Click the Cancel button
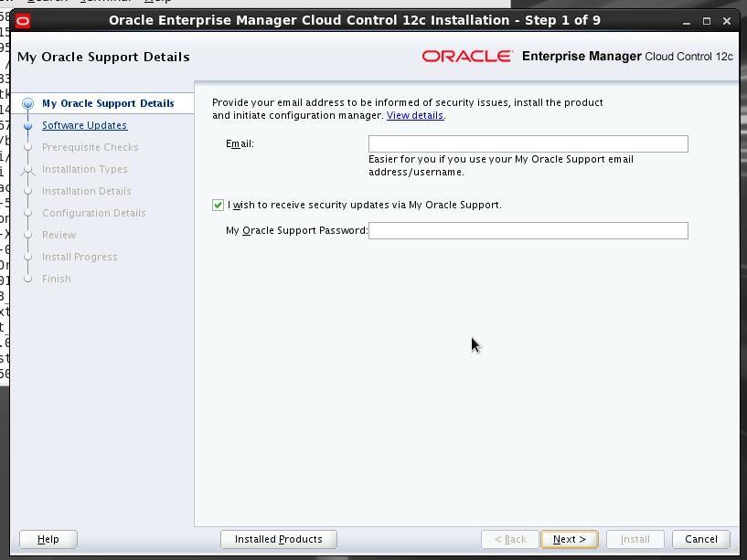 pos(700,539)
